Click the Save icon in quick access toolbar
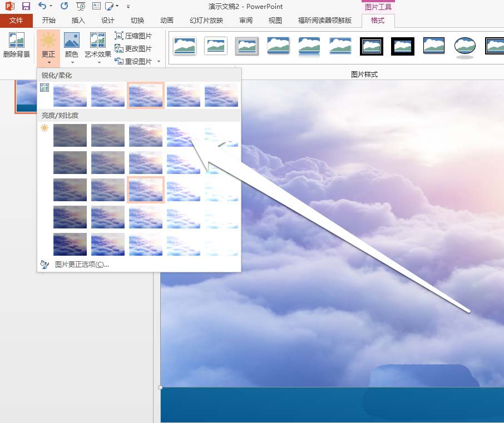 click(x=26, y=6)
